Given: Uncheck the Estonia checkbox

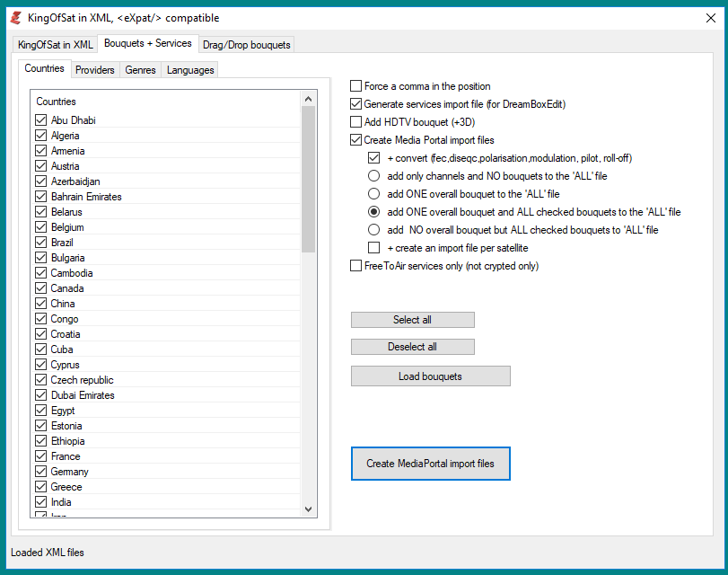Looking at the screenshot, I should pyautogui.click(x=41, y=426).
